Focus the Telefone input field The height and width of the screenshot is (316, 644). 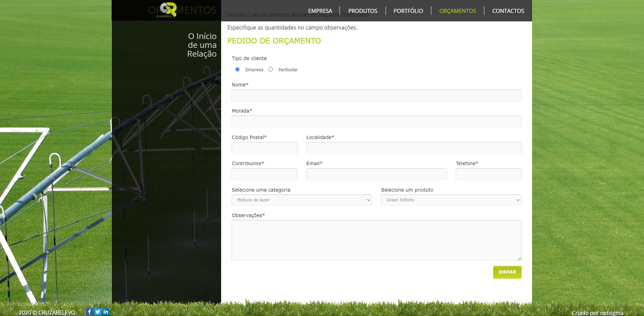click(489, 174)
